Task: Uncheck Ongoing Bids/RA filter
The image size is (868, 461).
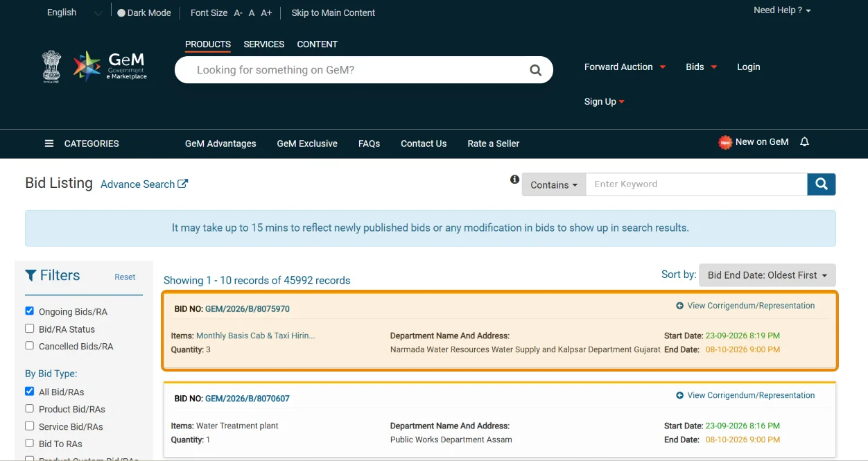Action: [29, 311]
